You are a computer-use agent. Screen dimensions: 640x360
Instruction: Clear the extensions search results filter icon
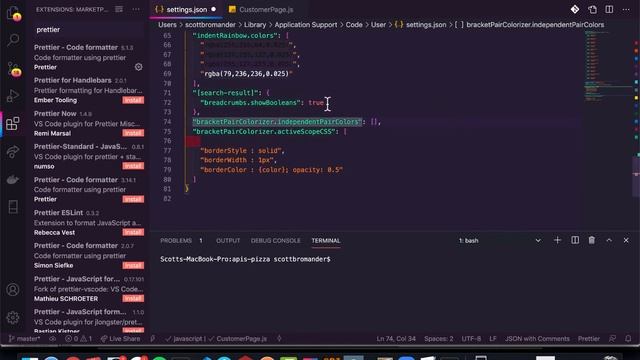119,9
